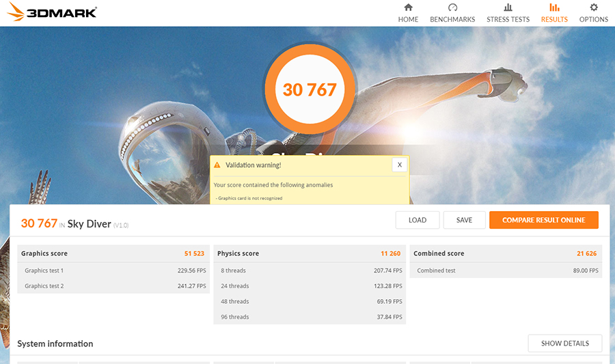Open Benchmarks with the gauge icon
The image size is (615, 364).
[452, 8]
